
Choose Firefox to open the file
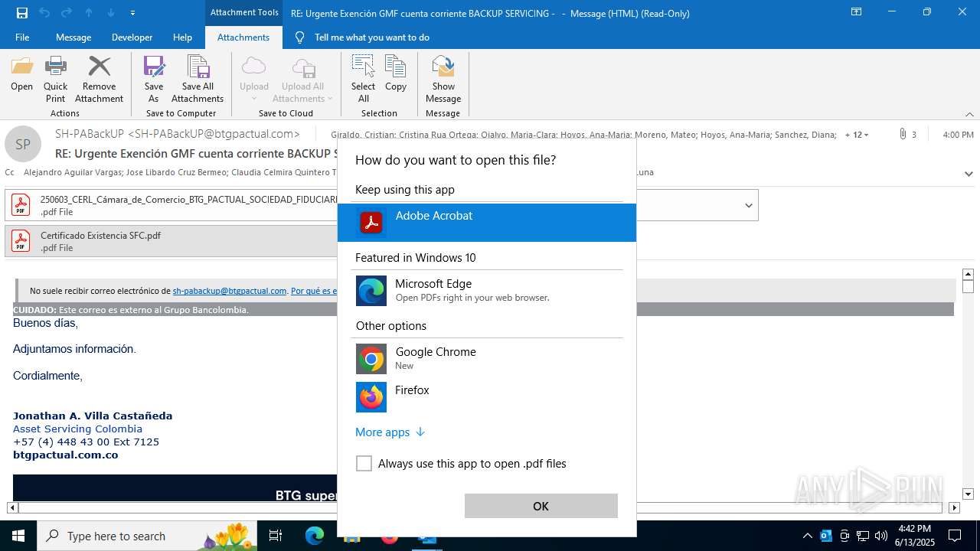click(x=487, y=397)
